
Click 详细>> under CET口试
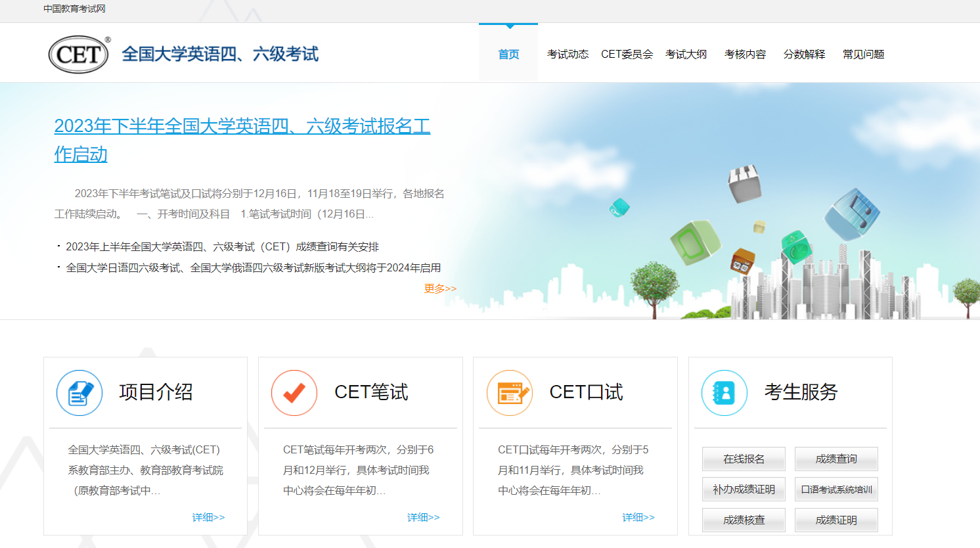pos(638,517)
